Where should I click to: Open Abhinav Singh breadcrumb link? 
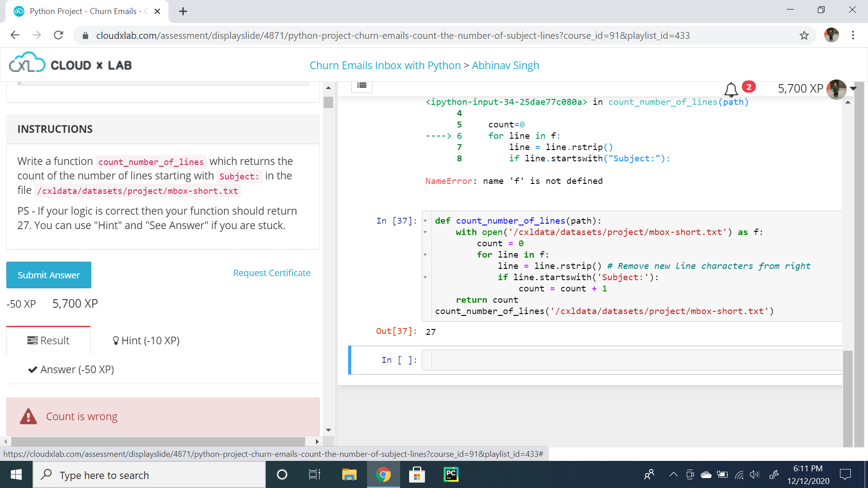[505, 66]
